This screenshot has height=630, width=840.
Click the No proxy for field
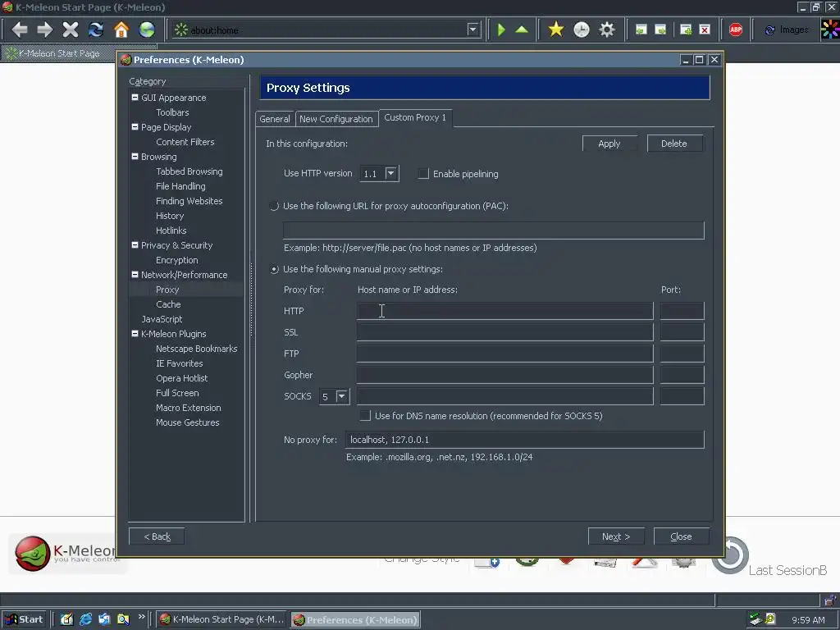point(524,440)
